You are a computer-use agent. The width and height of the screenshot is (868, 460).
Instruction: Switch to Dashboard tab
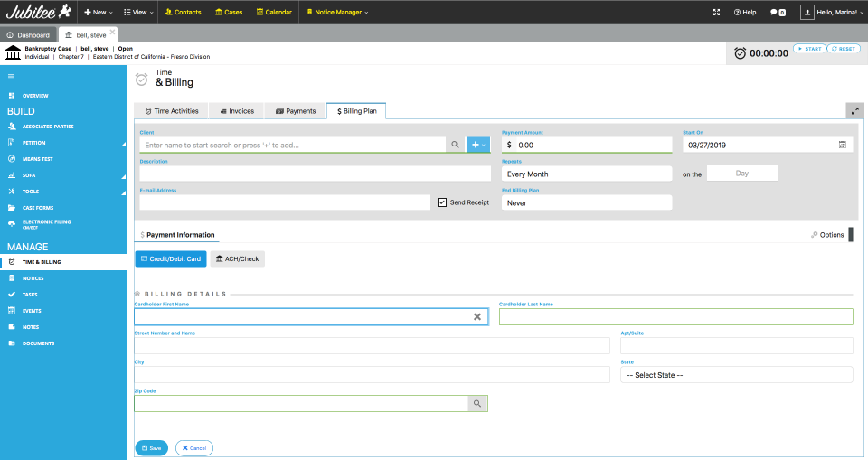point(28,35)
